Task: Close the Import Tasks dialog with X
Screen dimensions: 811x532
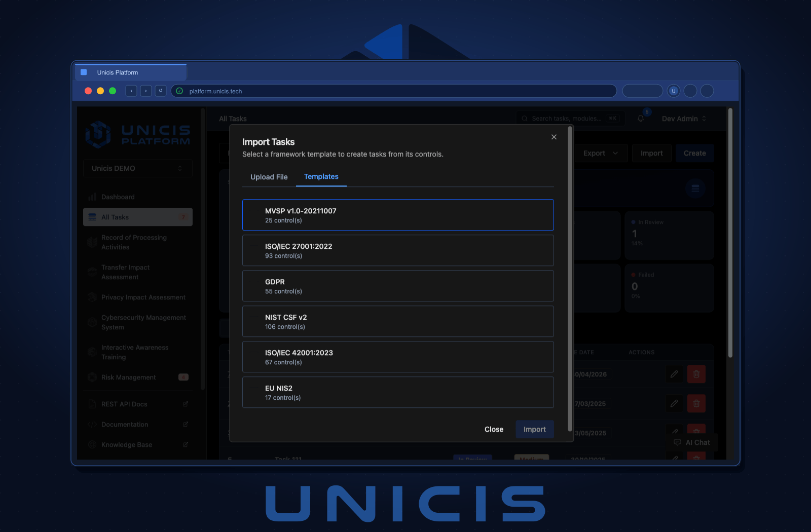Action: pos(554,137)
